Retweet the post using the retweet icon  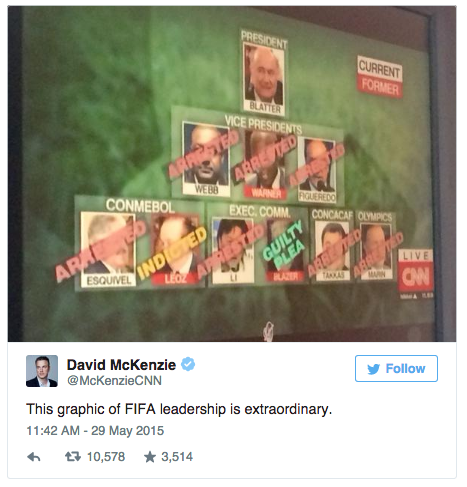coord(73,456)
